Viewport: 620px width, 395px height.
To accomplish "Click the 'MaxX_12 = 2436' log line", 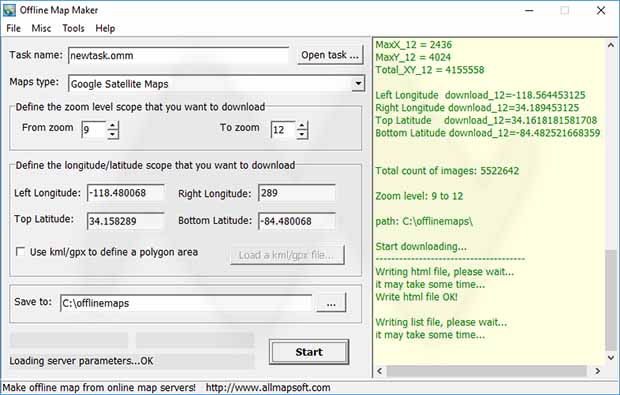I will [414, 45].
